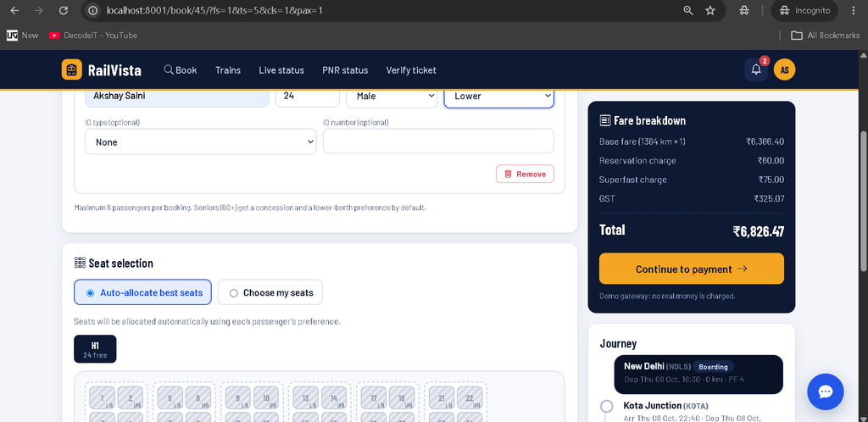
Task: Click the Incognito profile button
Action: coord(804,10)
